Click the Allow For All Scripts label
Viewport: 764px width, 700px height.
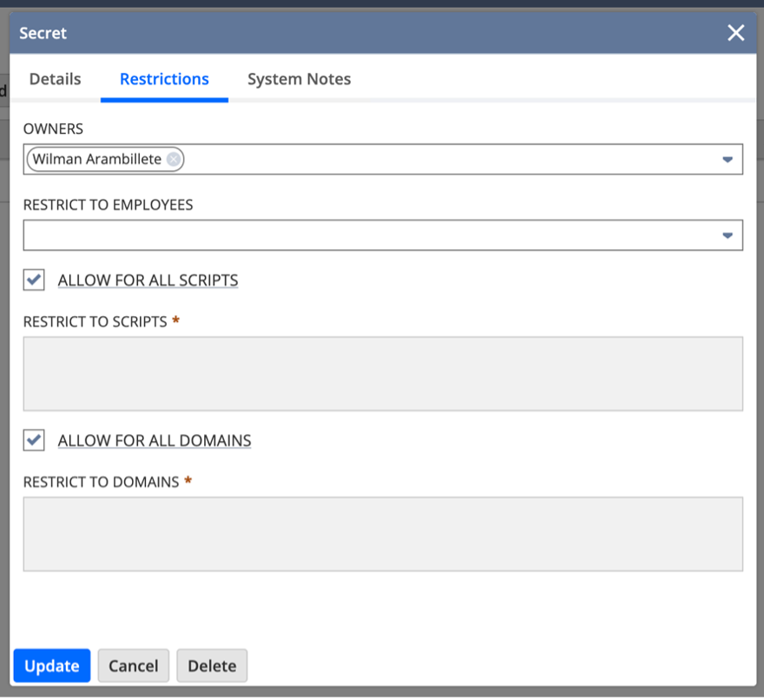click(x=148, y=281)
